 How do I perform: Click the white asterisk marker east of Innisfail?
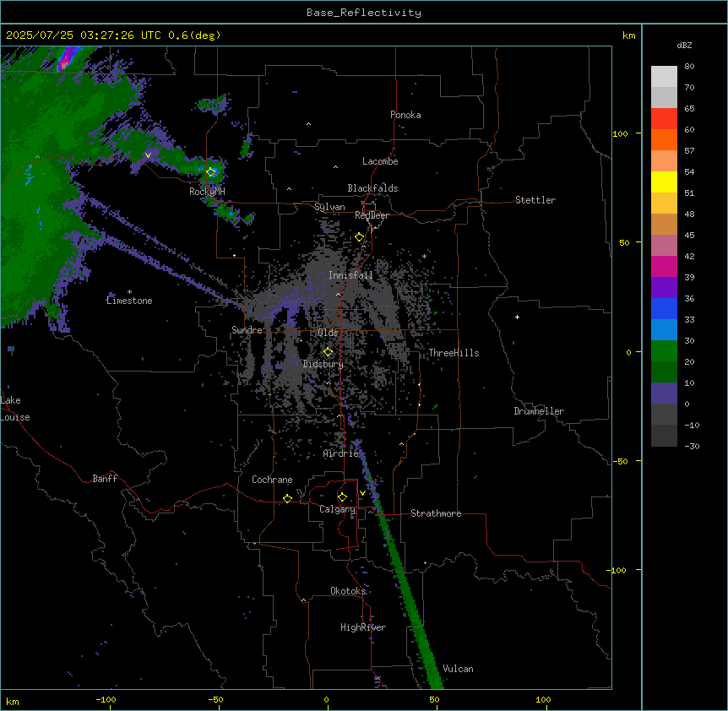tap(424, 256)
